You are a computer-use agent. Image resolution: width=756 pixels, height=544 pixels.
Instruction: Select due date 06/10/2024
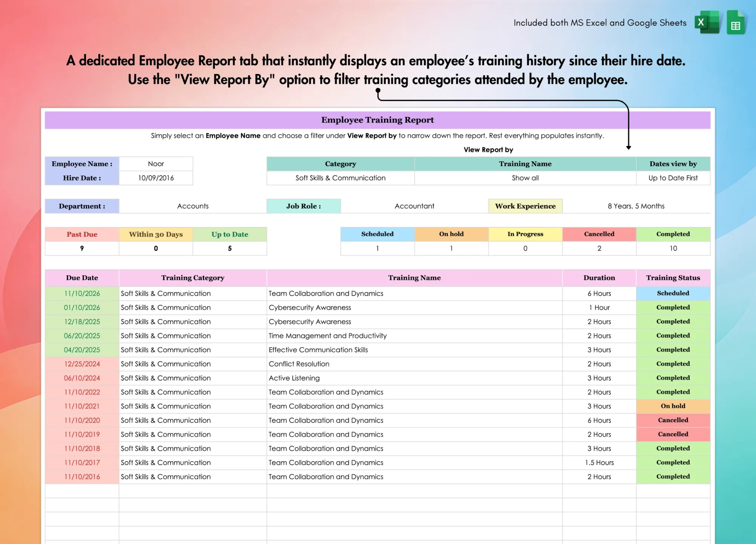click(82, 378)
